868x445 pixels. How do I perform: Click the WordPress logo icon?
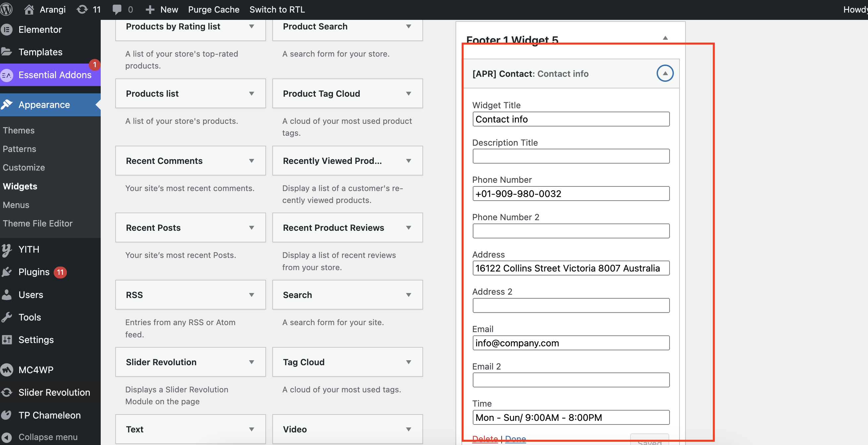point(6,9)
